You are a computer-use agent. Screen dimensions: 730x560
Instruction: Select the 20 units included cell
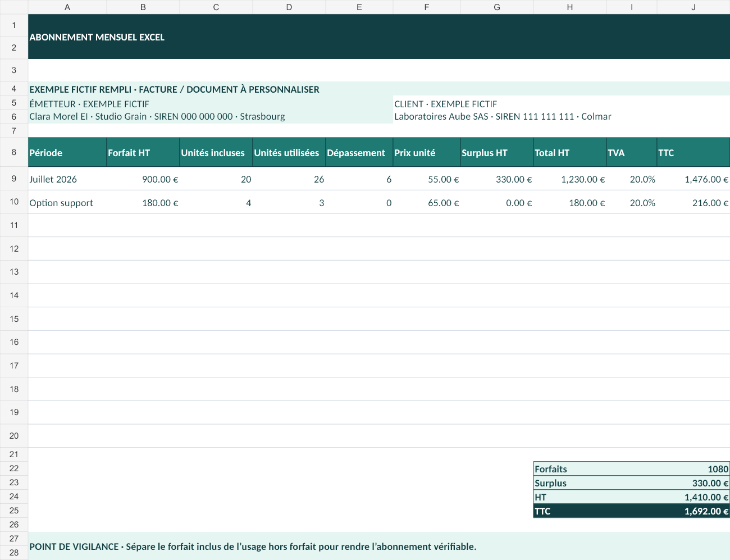[216, 179]
